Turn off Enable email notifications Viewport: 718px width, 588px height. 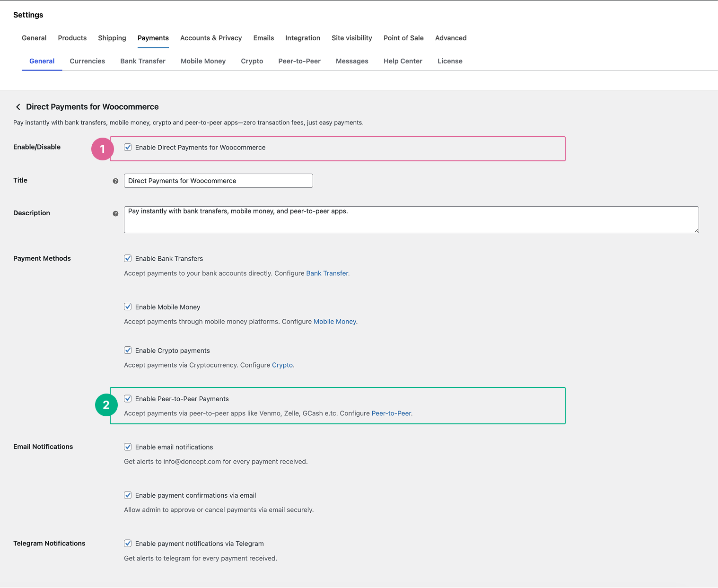(128, 447)
